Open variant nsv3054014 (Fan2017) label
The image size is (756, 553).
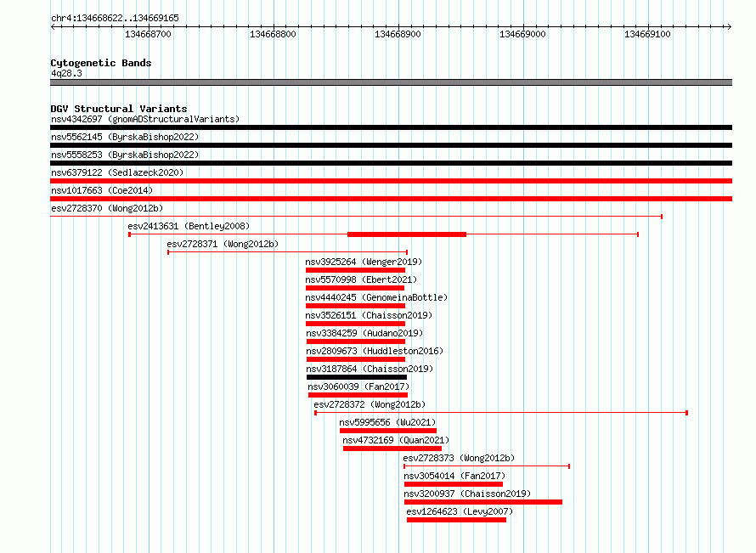click(x=454, y=476)
